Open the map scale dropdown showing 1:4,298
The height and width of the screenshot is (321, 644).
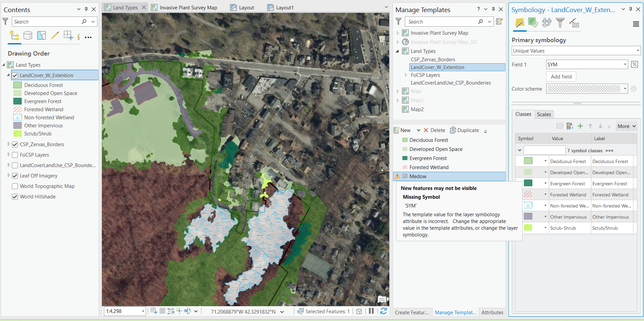pyautogui.click(x=143, y=311)
